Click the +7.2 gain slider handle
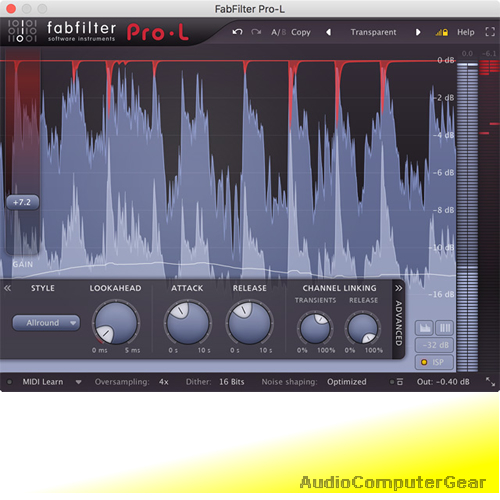The width and height of the screenshot is (500, 500). coord(22,202)
